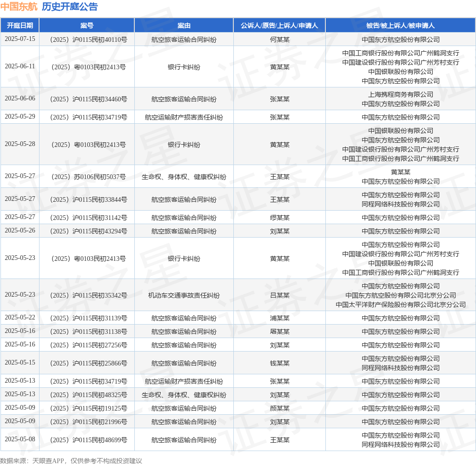Click plaintiff 屠某某
Viewport: 476px width, 465px height.
(279, 332)
